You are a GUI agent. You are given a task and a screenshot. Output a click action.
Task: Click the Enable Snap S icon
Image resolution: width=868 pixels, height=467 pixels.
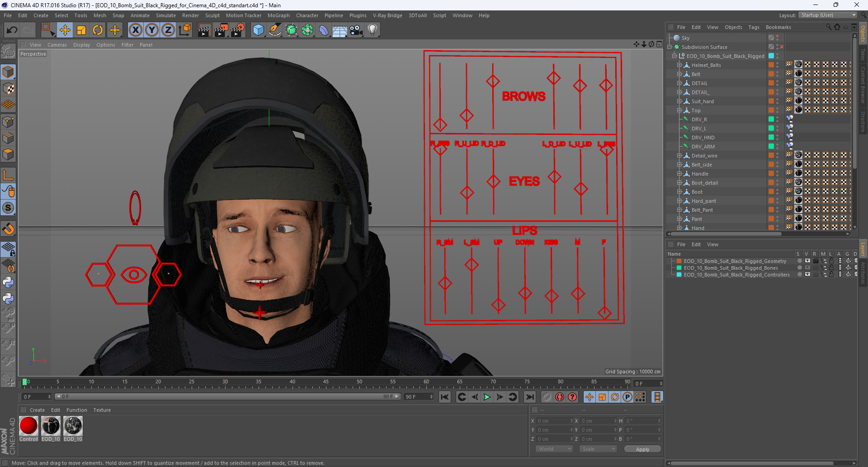8,208
